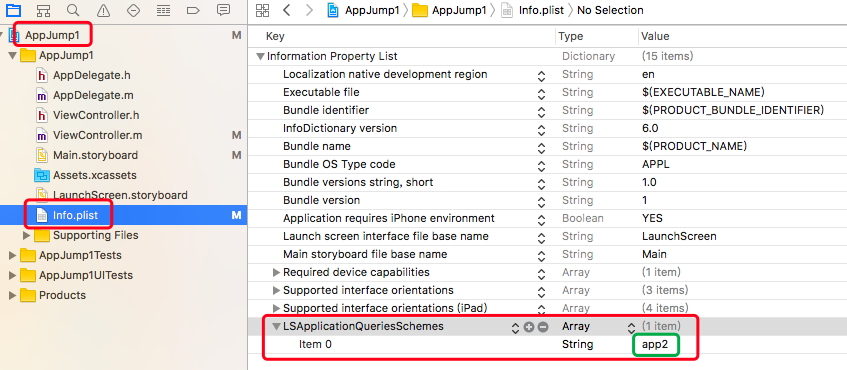Show the Issue navigator warning icon
This screenshot has height=370, width=847.
[103, 10]
